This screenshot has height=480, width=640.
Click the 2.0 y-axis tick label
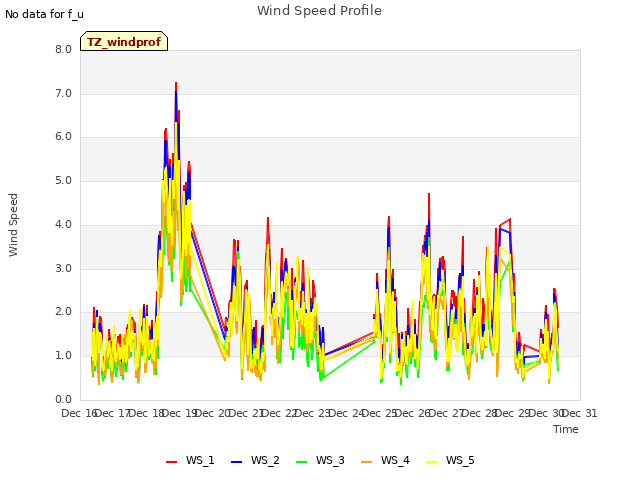(63, 312)
